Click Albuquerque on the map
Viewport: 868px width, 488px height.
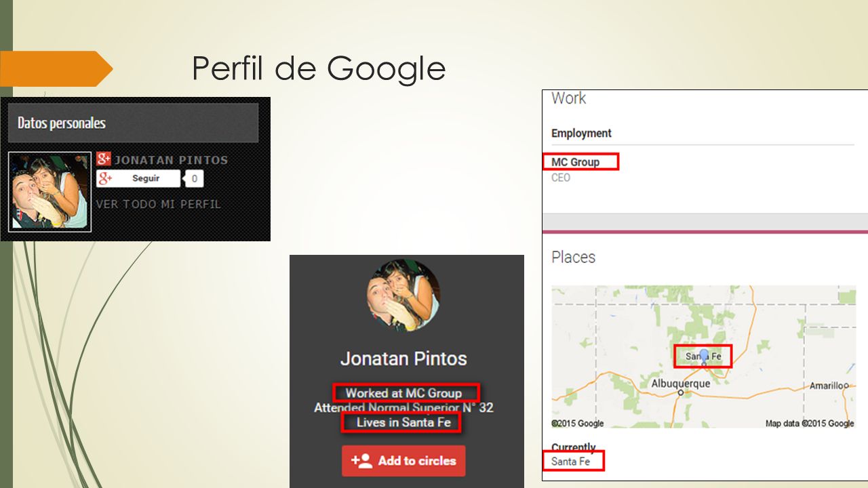680,384
